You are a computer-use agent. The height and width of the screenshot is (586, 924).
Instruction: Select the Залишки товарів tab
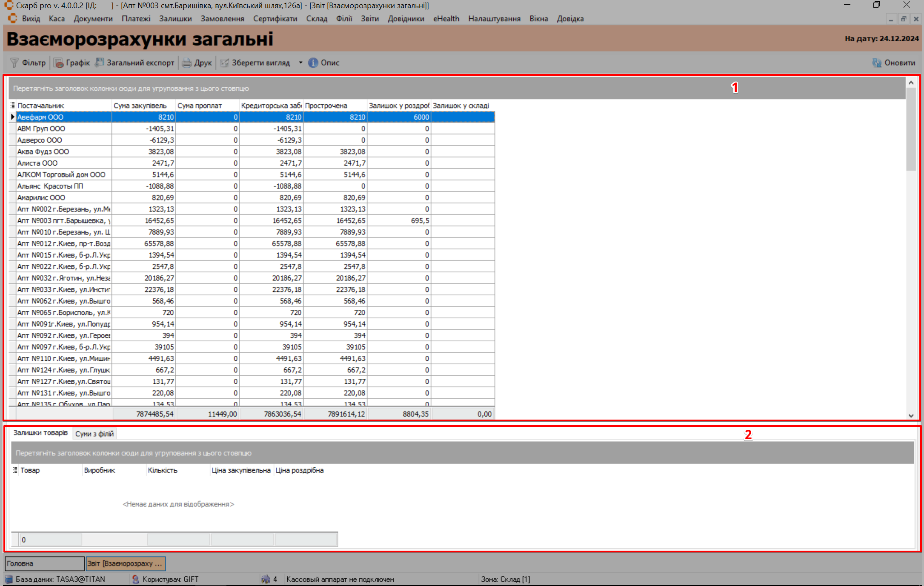[x=40, y=433]
